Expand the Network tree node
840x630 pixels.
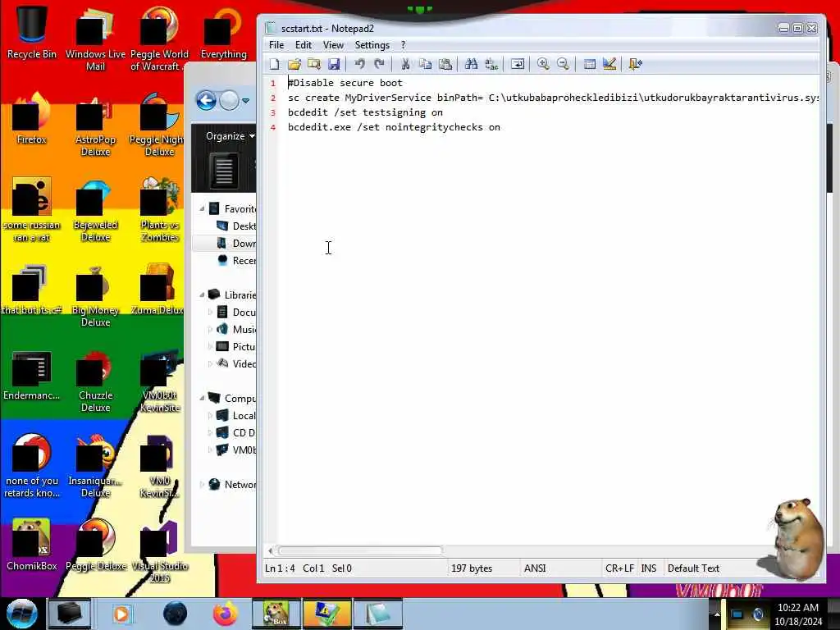tap(203, 484)
